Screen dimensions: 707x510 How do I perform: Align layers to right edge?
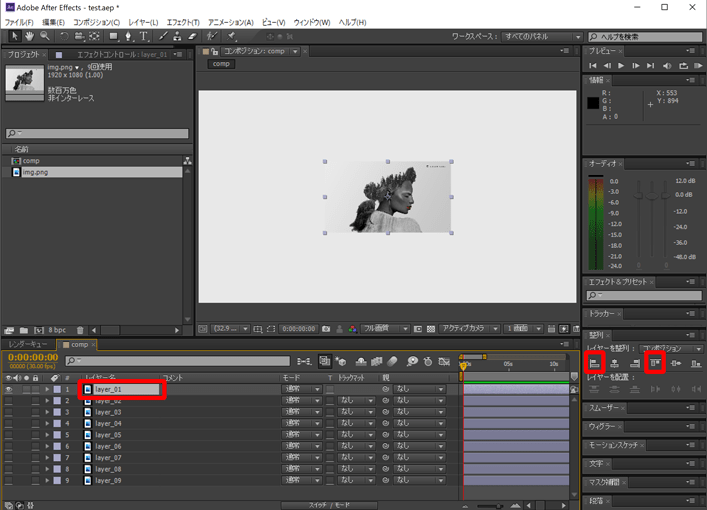635,363
